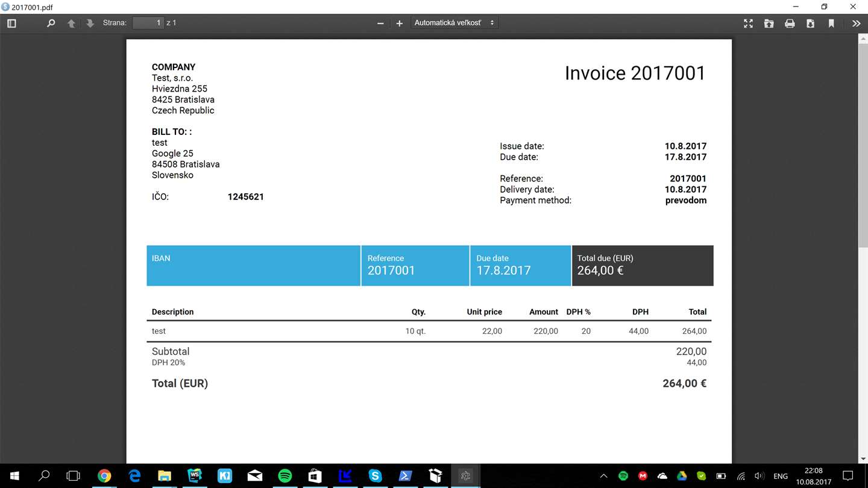Click the IČO value 1245621
Viewport: 868px width, 488px height.
click(246, 196)
